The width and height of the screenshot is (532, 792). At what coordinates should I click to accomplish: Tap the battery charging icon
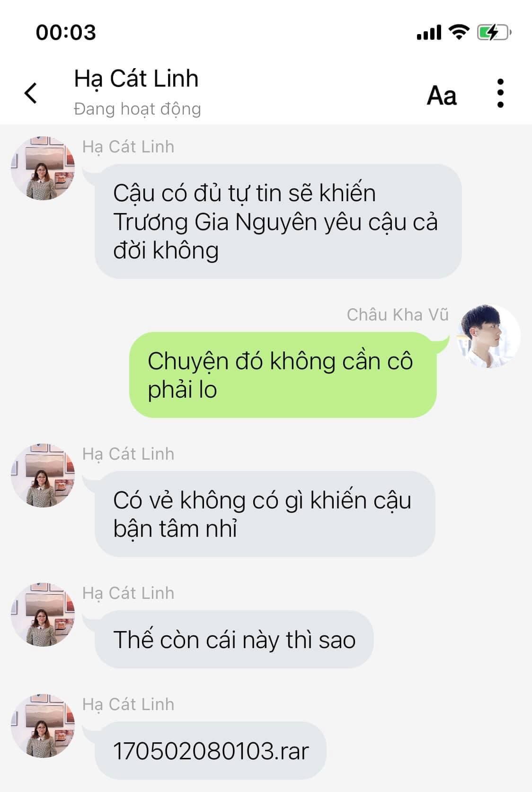point(494,32)
